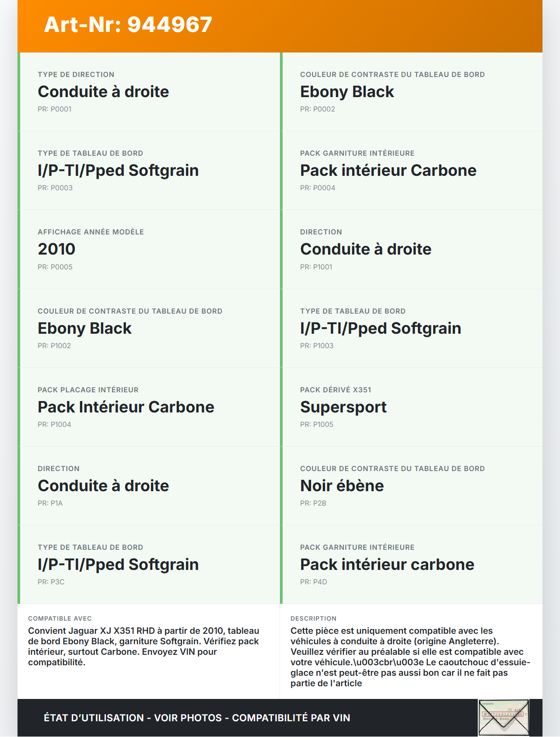Screen dimensions: 560x737
Task: Open the I/P-TI/Pped Softgrain card PR P0003
Action: (149, 171)
